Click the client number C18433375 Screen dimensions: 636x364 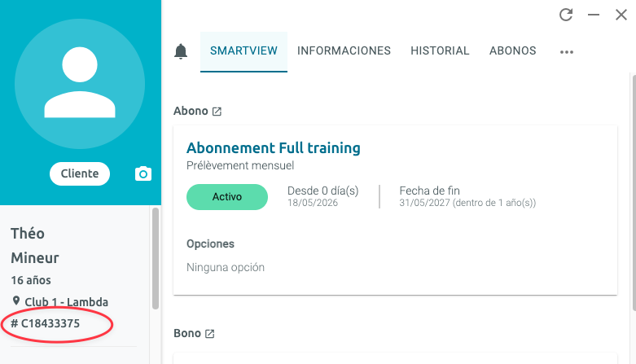45,323
